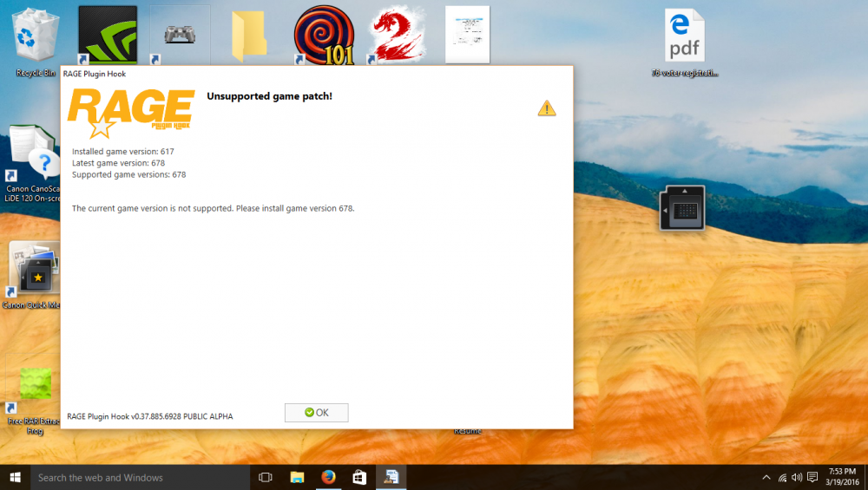Image resolution: width=868 pixels, height=490 pixels.
Task: Click the 7:53 PM clock and date
Action: point(842,477)
